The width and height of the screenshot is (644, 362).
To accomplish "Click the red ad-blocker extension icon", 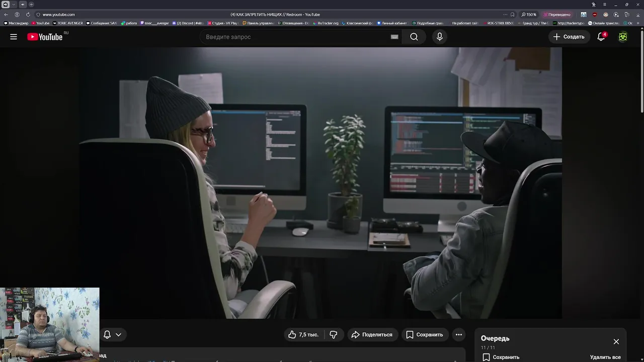I will (x=595, y=15).
